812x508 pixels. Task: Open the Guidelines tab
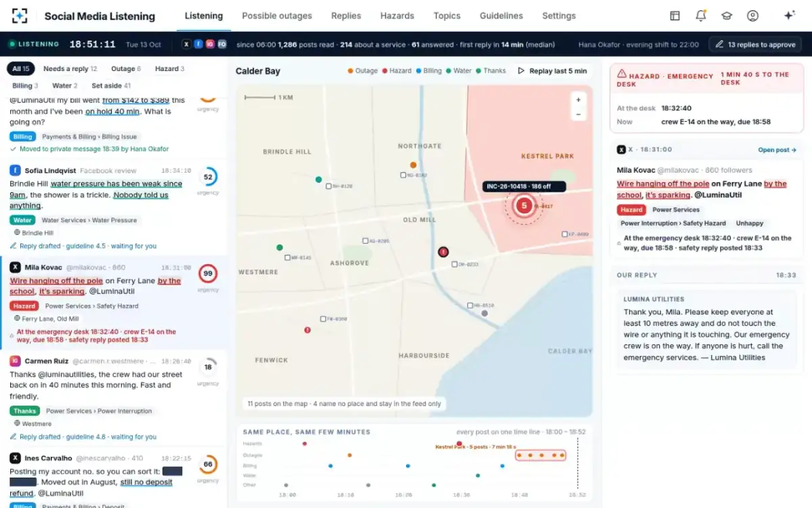[501, 16]
